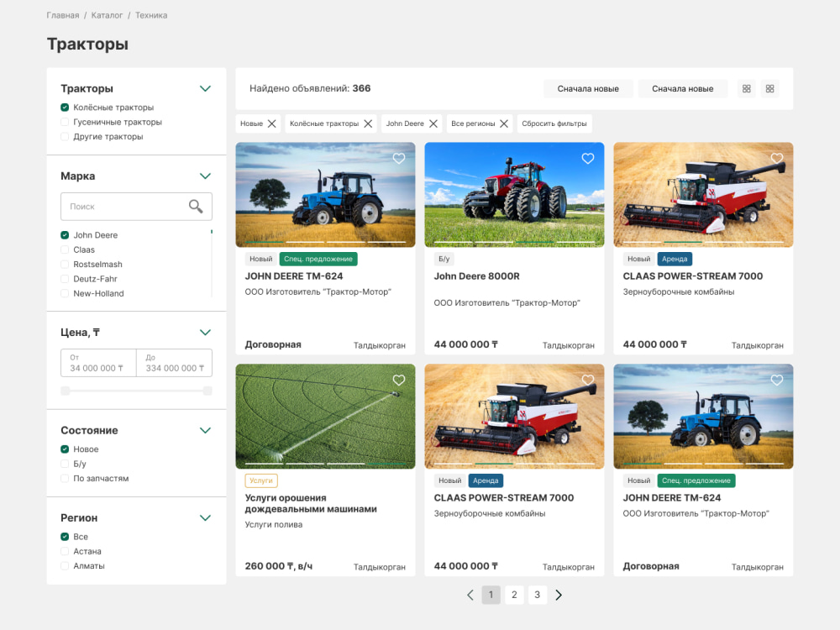
Task: Click the "Сбросить фильтры" button
Action: (554, 123)
